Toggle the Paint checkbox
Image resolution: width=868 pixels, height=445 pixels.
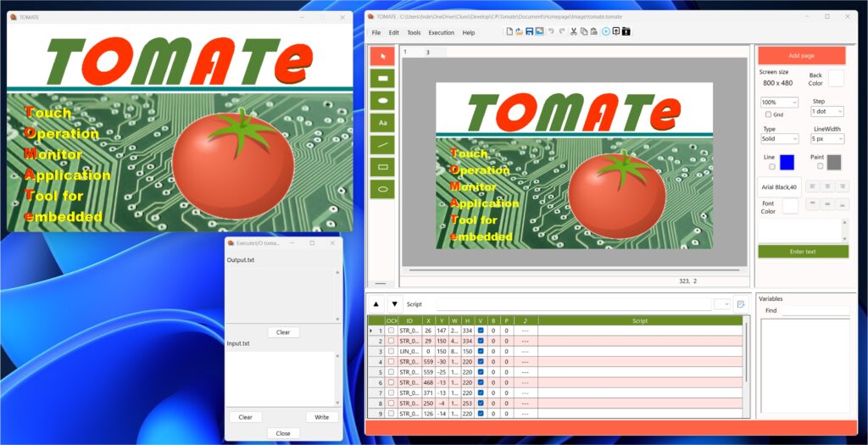point(820,166)
